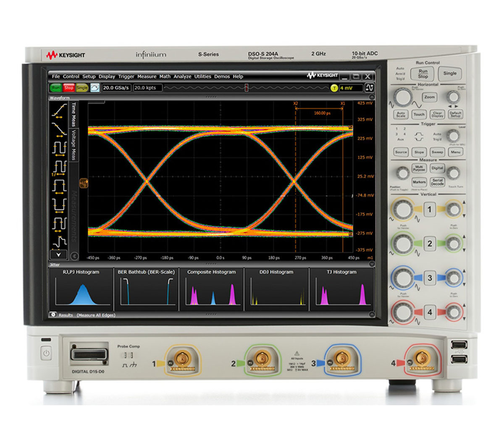Click the orange grid icon left of waveform
Viewport: 504px width, 430px height.
tap(84, 183)
